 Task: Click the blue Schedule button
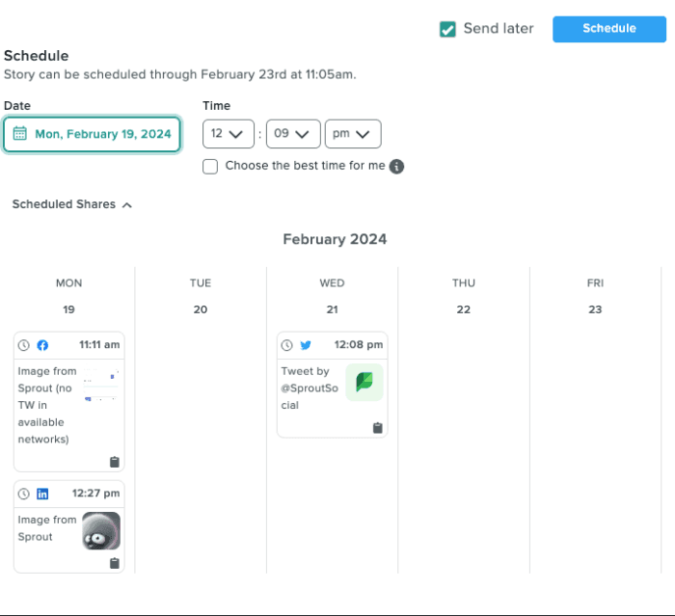(608, 29)
